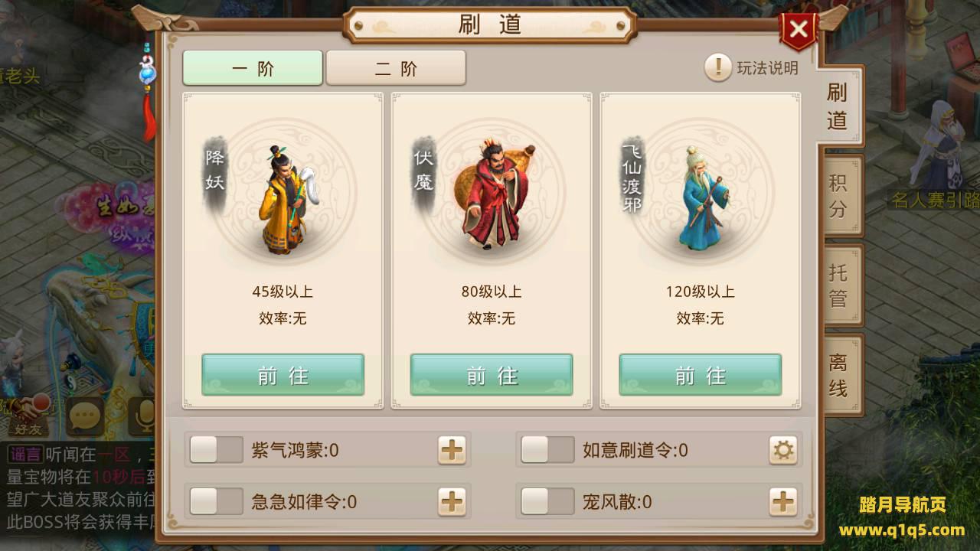Open the 托管 side tab
980x551 pixels.
(x=840, y=285)
